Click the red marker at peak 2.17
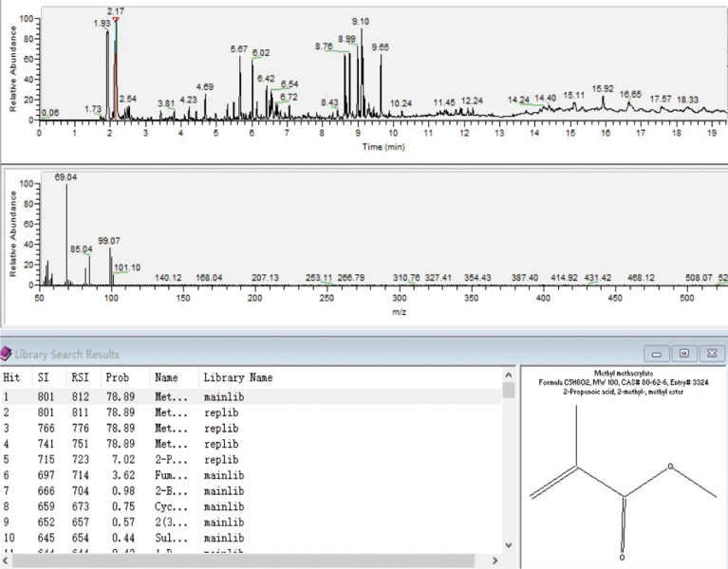The image size is (728, 569). pyautogui.click(x=116, y=19)
